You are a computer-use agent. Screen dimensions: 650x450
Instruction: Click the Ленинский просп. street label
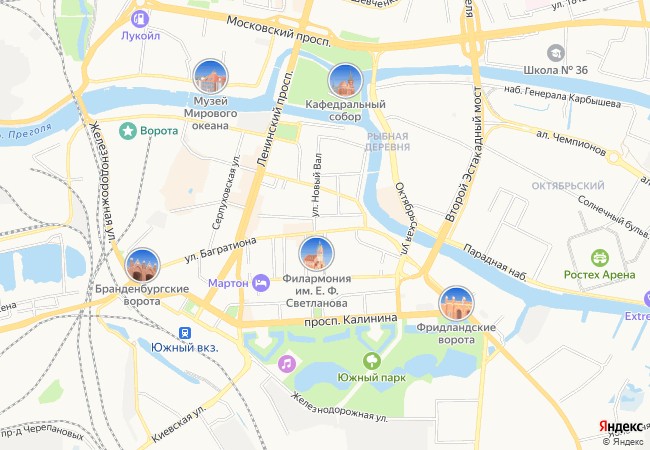coord(275,118)
